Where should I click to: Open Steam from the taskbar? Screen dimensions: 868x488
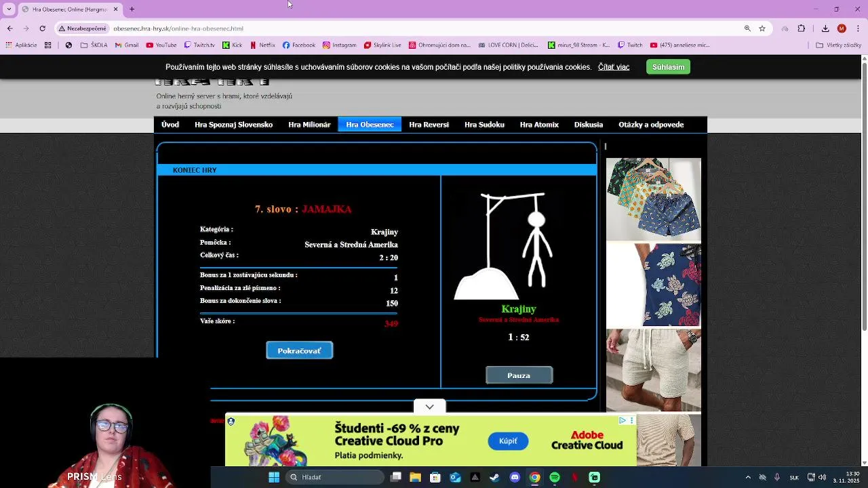494,477
